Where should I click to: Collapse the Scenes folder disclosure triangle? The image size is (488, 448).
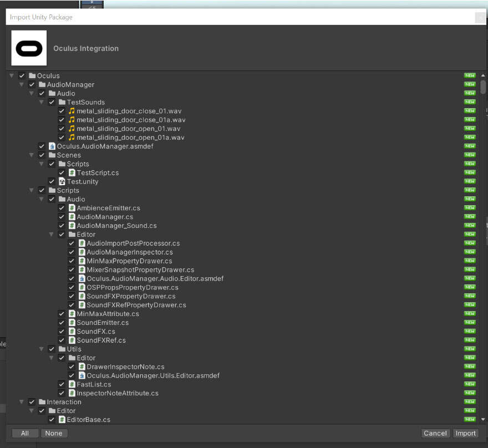(x=32, y=155)
